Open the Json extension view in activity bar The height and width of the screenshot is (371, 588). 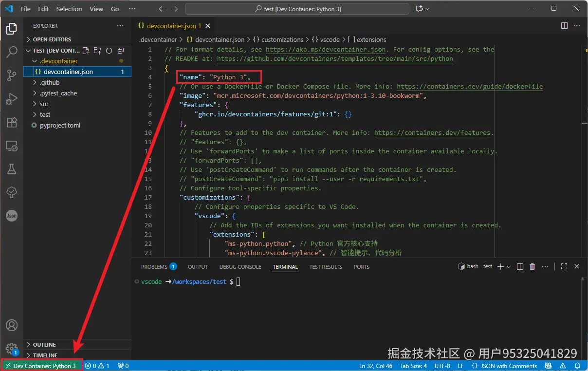coord(12,216)
